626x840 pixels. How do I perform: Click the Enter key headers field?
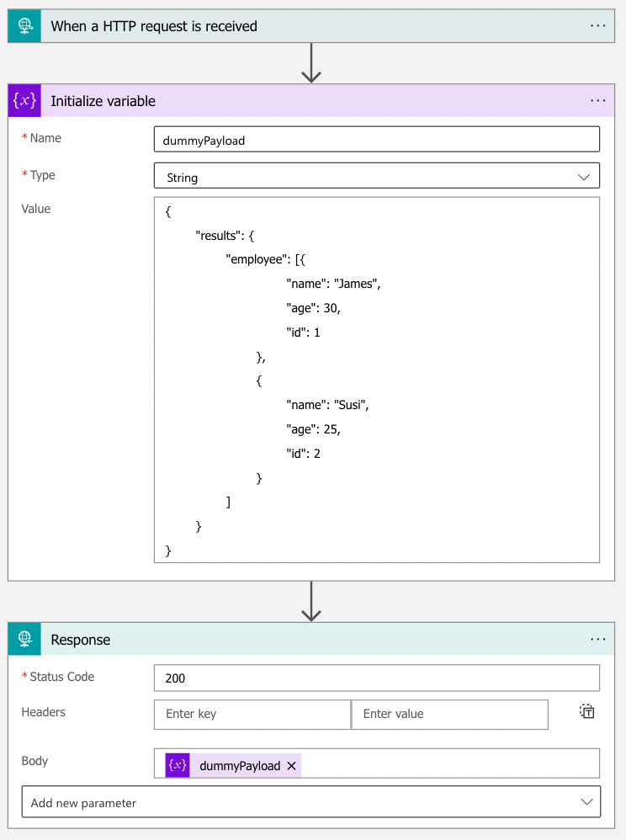coord(252,714)
